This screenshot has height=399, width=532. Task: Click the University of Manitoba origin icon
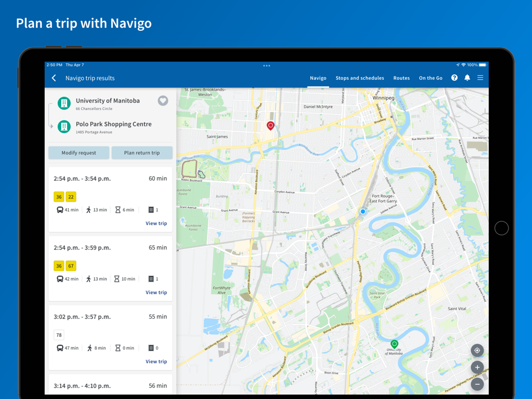(64, 103)
